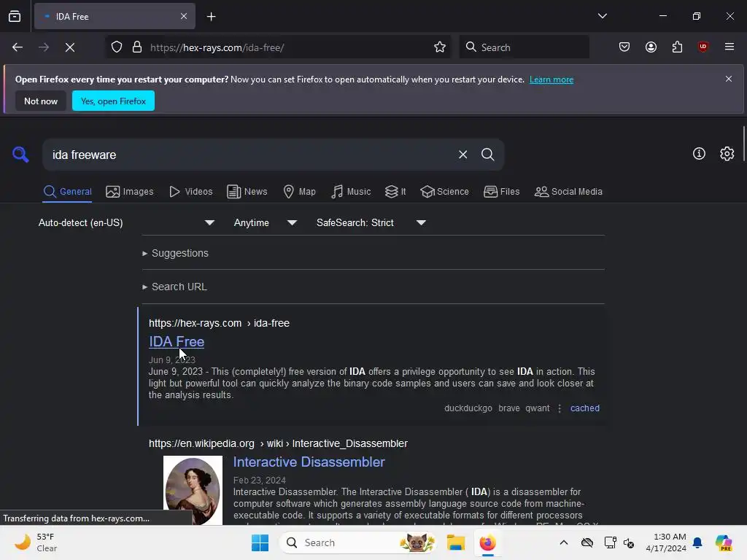Open the uBlock Origin extension icon
This screenshot has width=747, height=560.
pyautogui.click(x=703, y=47)
